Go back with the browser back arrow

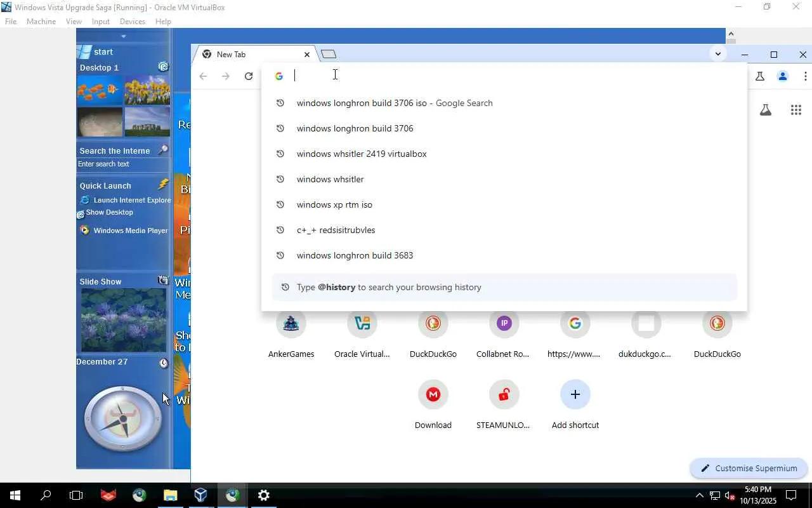(203, 76)
